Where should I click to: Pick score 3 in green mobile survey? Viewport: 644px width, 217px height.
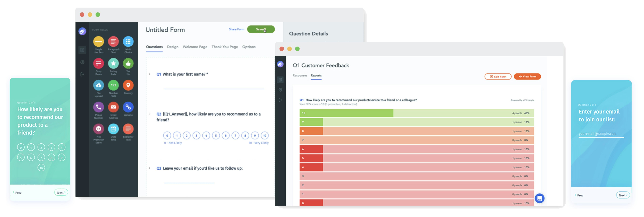point(51,147)
